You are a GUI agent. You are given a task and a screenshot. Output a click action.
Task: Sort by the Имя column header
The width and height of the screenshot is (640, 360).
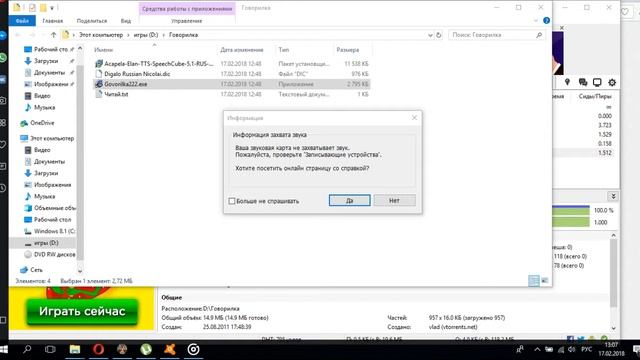(104, 50)
